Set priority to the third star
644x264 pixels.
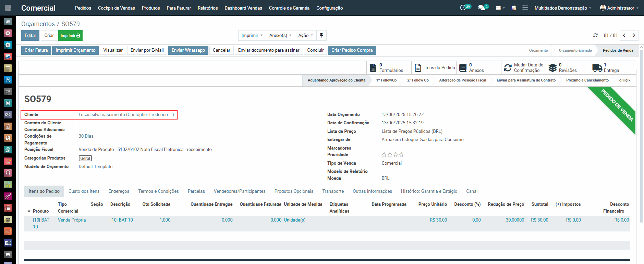[396, 155]
